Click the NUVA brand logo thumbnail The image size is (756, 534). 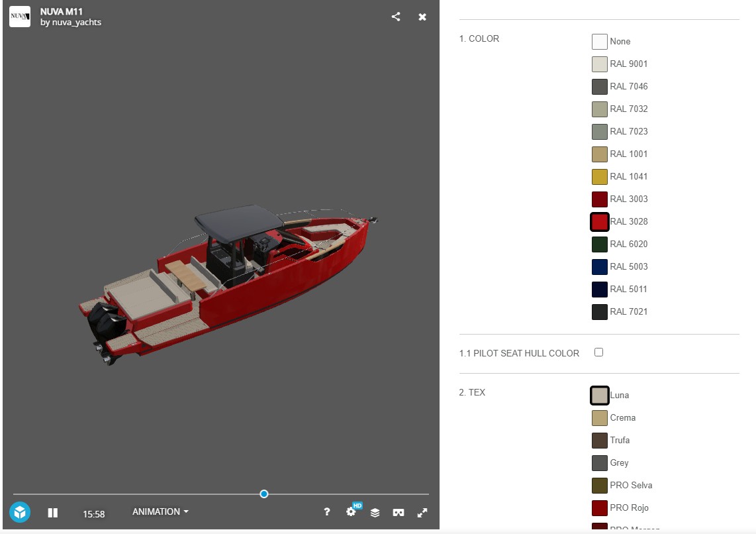[19, 17]
